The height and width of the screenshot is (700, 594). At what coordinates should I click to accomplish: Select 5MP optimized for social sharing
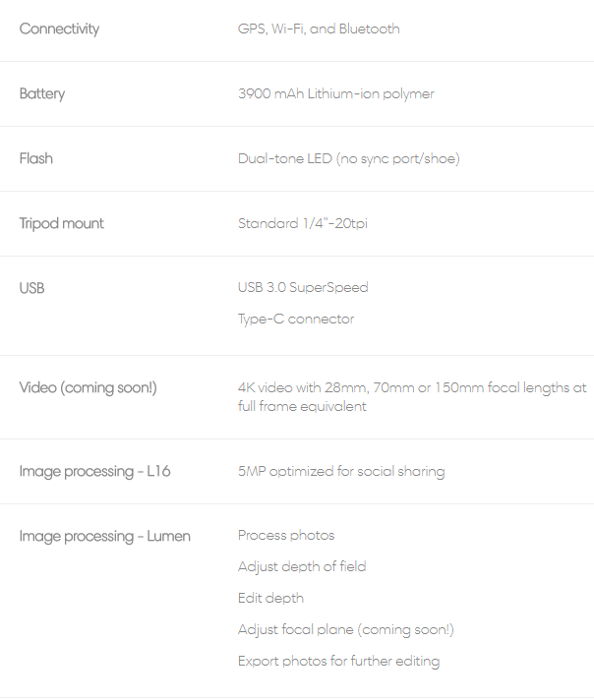click(x=341, y=472)
